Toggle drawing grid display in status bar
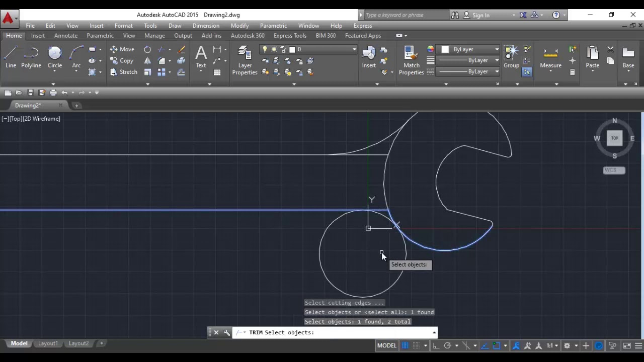644x362 pixels. click(405, 345)
